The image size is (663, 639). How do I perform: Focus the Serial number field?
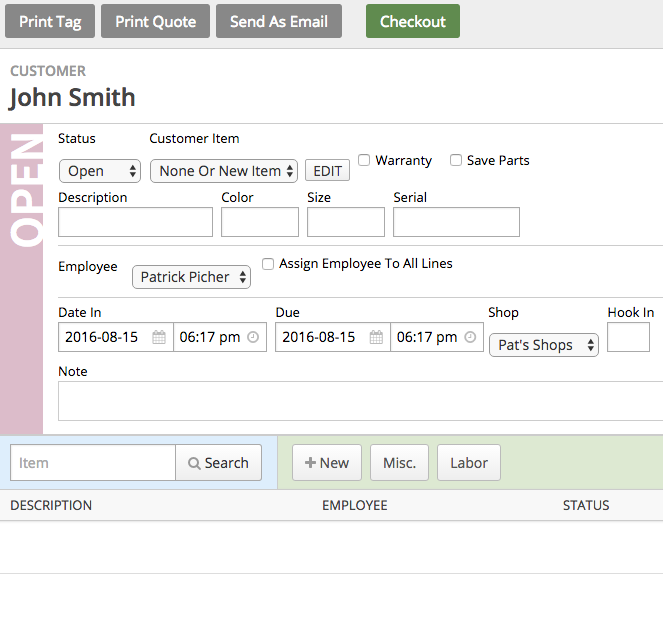[x=456, y=222]
